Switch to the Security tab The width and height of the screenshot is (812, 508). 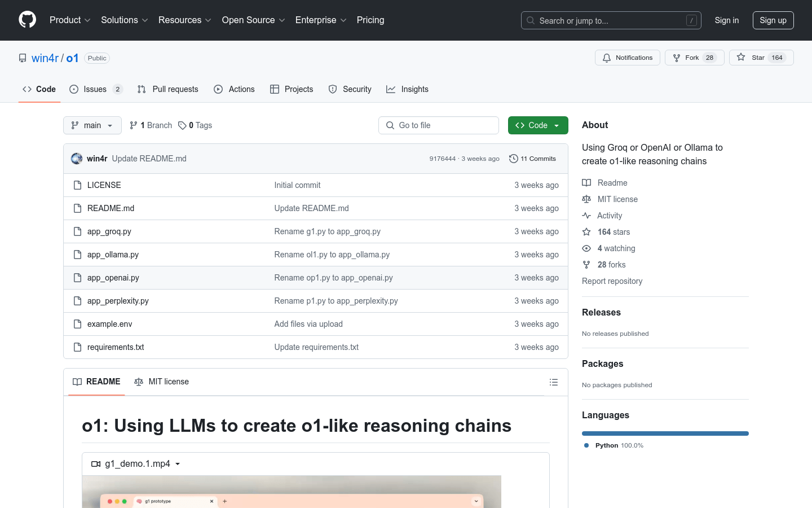(350, 89)
